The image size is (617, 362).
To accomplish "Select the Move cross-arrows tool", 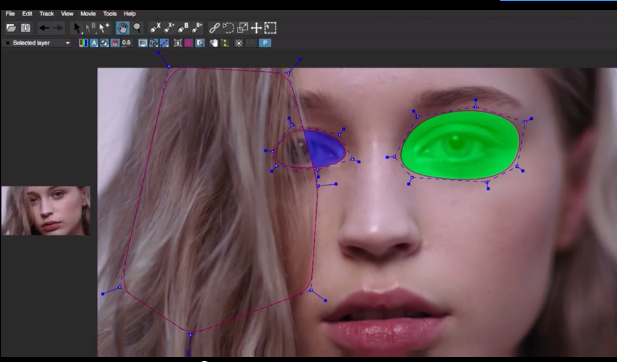I will 256,28.
